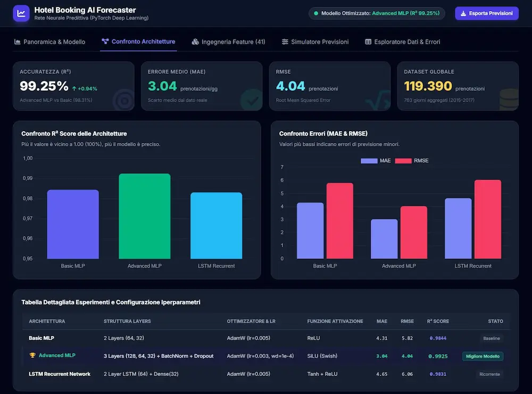Click the app logo chart icon
Viewport: 532px width, 394px height.
pyautogui.click(x=21, y=14)
